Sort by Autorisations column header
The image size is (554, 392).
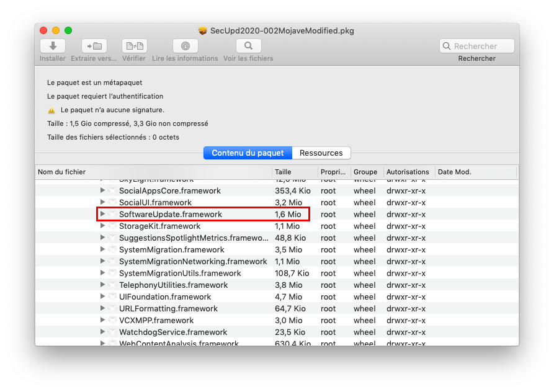coord(408,172)
